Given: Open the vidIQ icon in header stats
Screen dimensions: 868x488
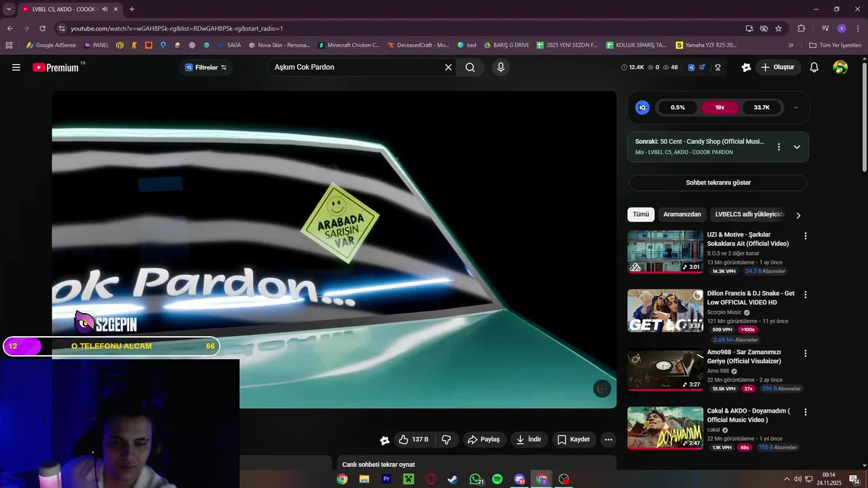Looking at the screenshot, I should [691, 67].
